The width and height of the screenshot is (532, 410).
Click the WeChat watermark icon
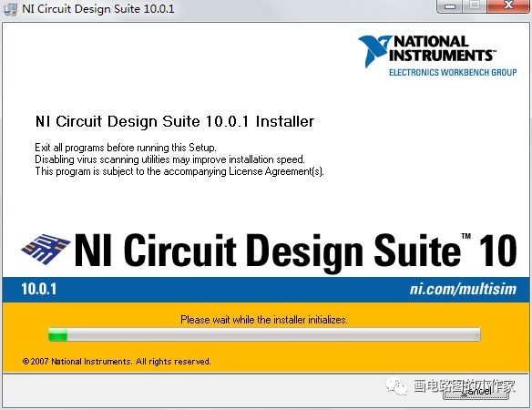pyautogui.click(x=396, y=386)
